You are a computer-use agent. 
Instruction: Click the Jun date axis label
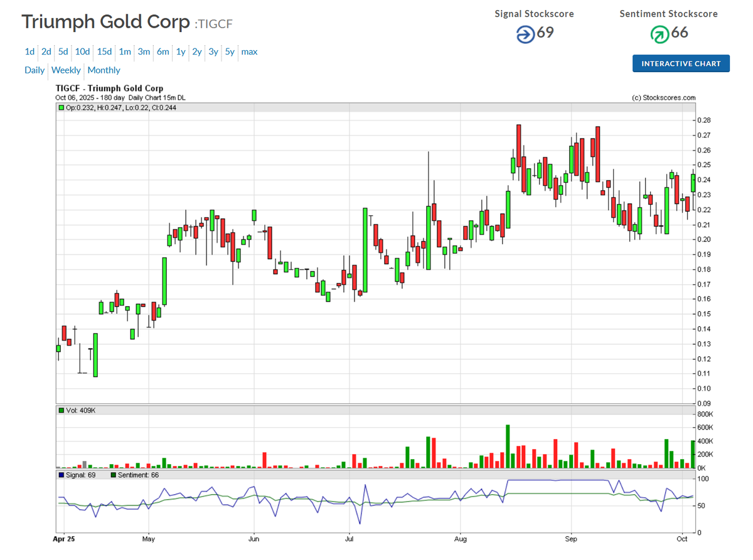254,538
